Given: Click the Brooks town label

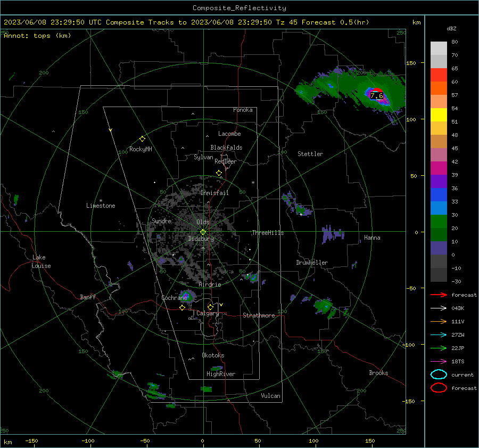Looking at the screenshot, I should tap(378, 373).
